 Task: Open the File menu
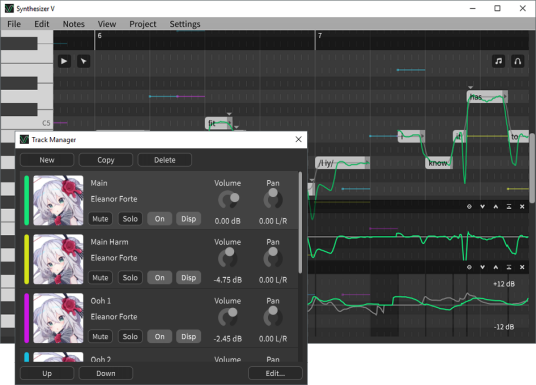[x=14, y=24]
